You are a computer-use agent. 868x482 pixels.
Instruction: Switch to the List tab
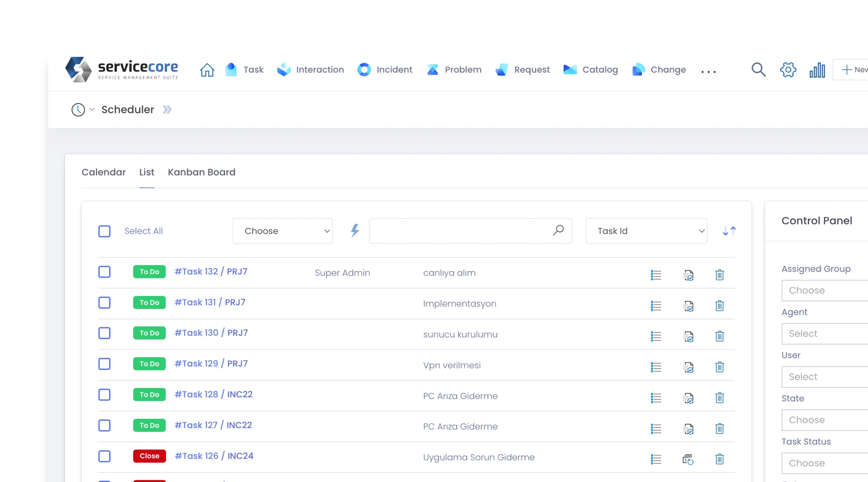click(146, 172)
